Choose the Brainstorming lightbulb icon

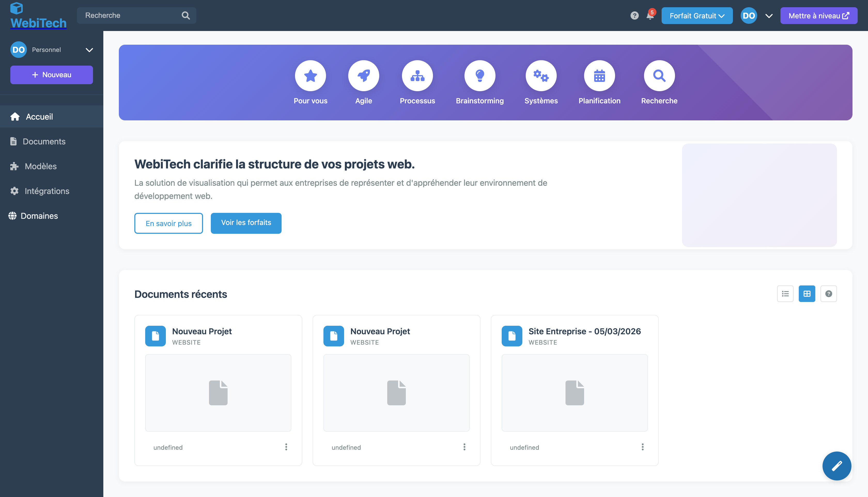[x=479, y=76]
